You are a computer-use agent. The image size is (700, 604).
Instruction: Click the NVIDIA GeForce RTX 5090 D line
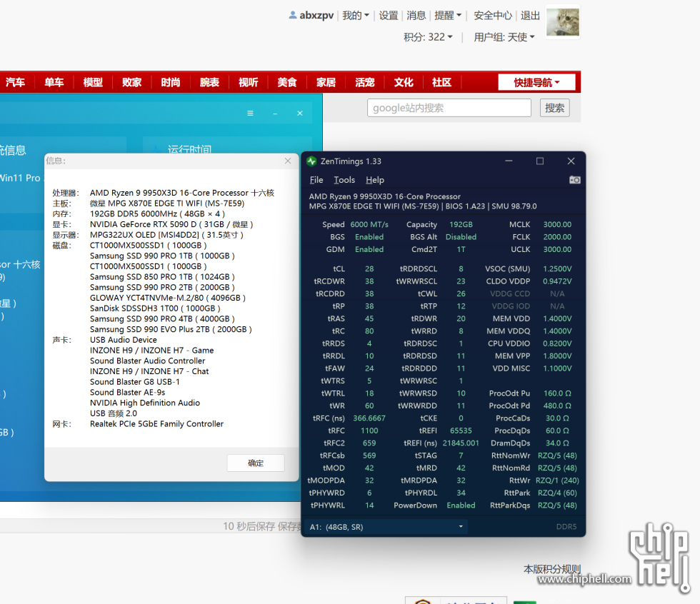(x=171, y=224)
